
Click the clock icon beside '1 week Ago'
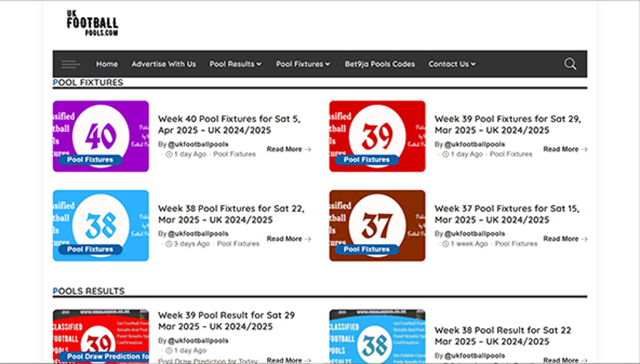446,243
